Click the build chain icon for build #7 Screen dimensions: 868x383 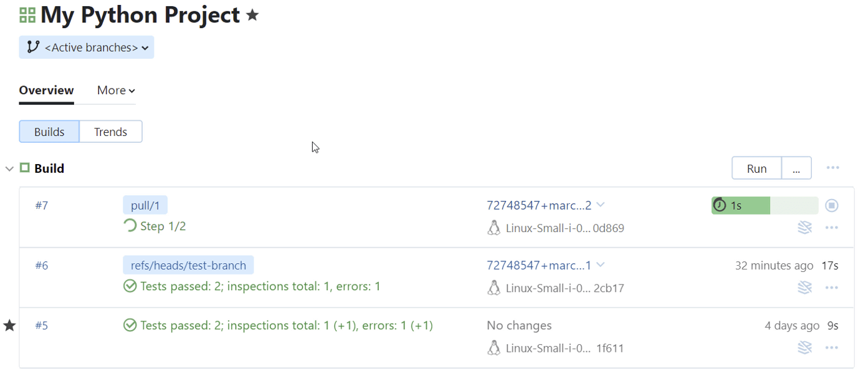804,228
